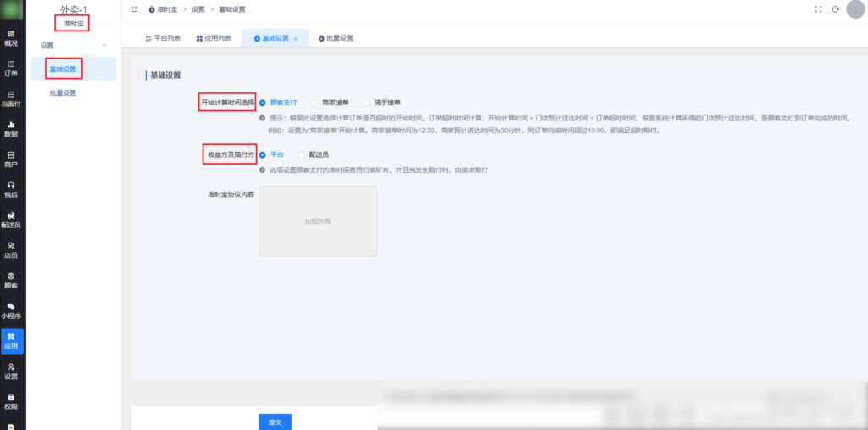Select the highlighted 应用 apps sidebar icon
This screenshot has width=868, height=430.
tap(12, 341)
